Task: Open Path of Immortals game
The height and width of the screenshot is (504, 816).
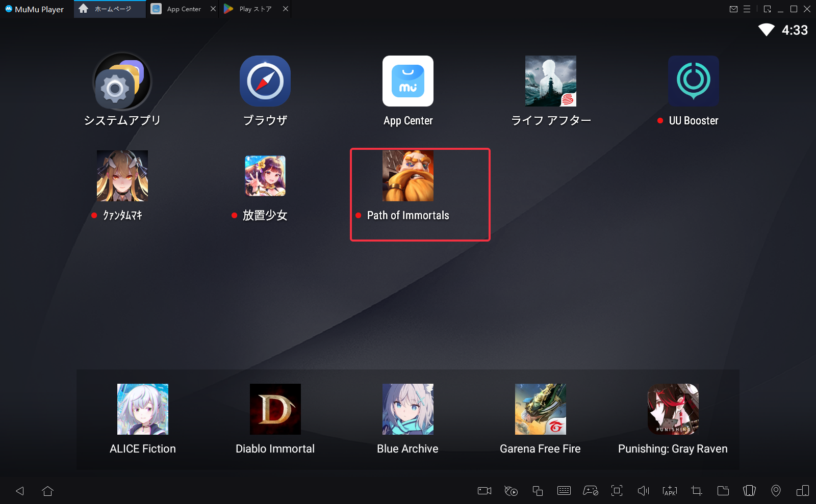Action: coord(408,176)
